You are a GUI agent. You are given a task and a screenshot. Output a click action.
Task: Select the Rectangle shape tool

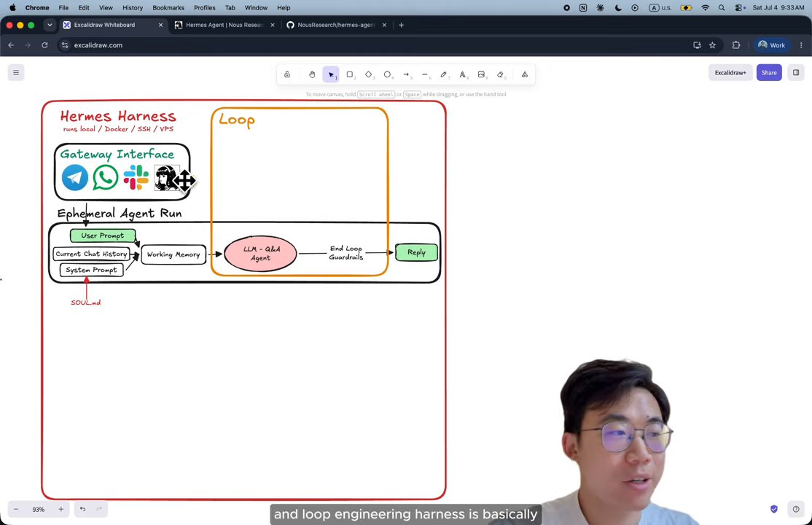click(350, 74)
